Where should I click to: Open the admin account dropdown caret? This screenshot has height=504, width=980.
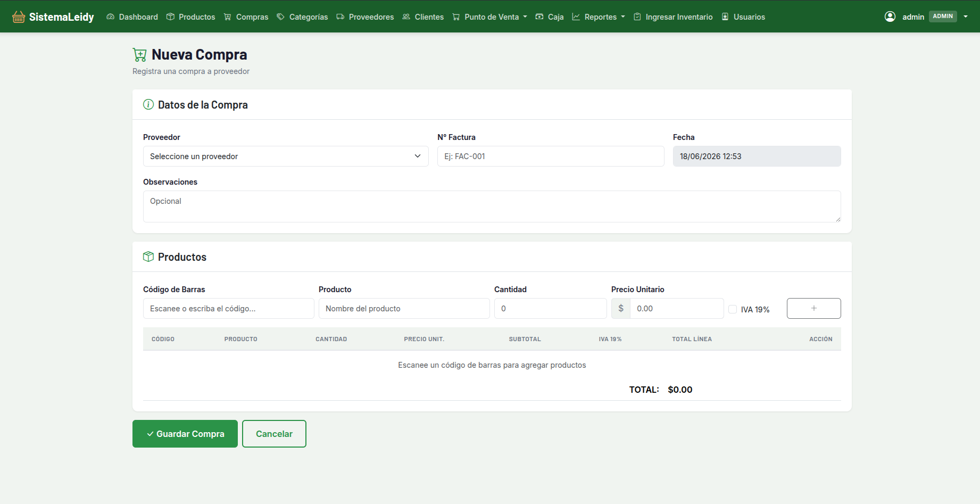tap(966, 17)
